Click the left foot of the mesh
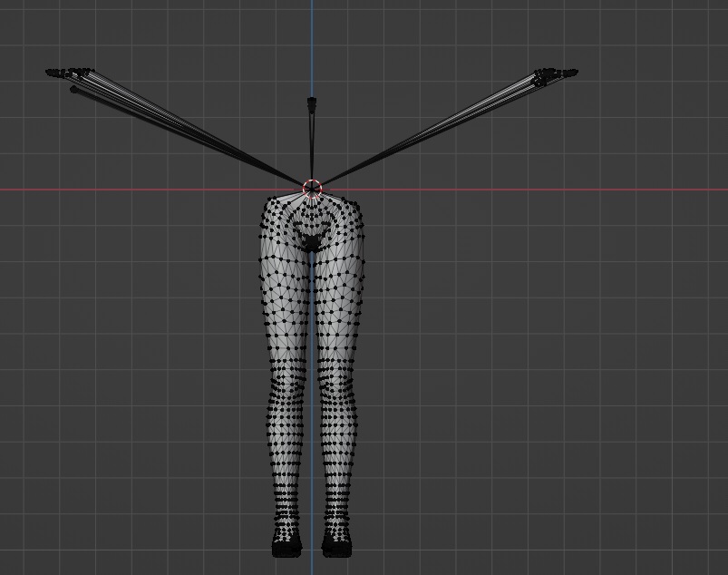Screen dimensions: 728x575 286,546
